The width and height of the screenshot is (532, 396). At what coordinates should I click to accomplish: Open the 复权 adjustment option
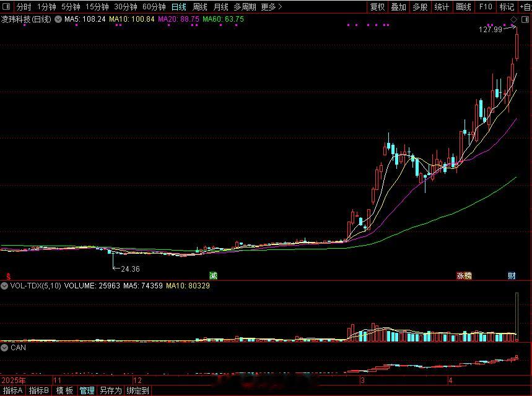[377, 7]
